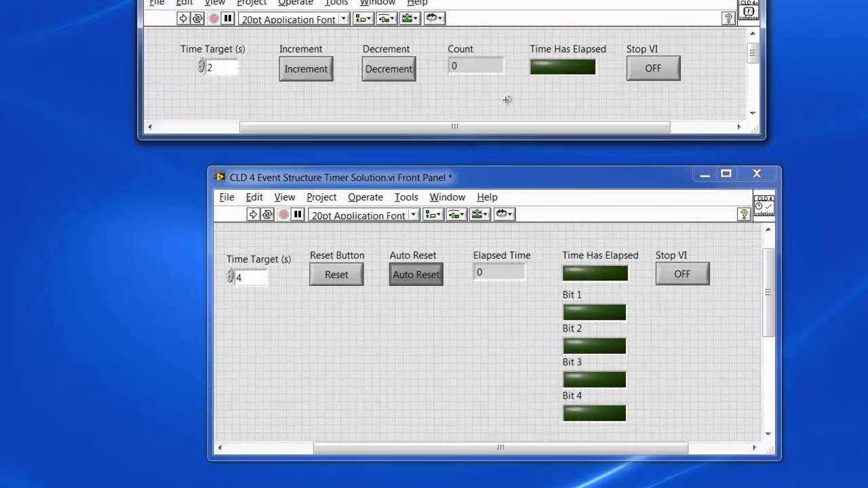Maximize the Timer Solution window
Screen dimensions: 868x488
(726, 174)
